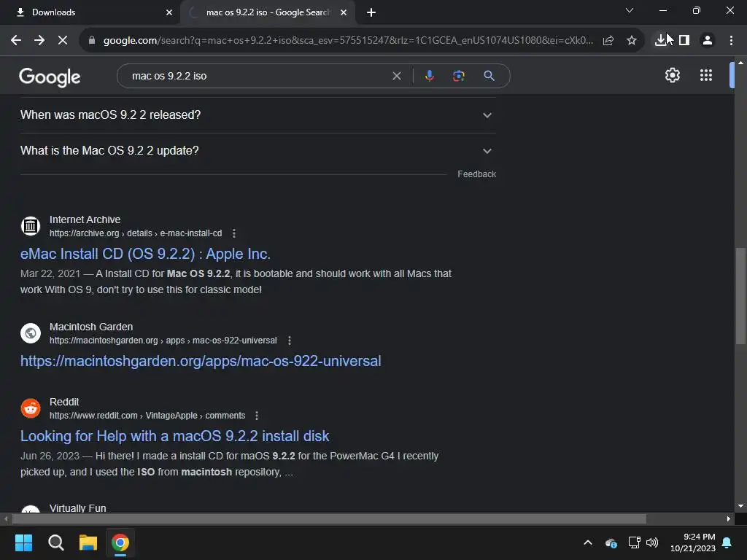The height and width of the screenshot is (560, 747).
Task: Click the Reddit favicon
Action: 31,408
